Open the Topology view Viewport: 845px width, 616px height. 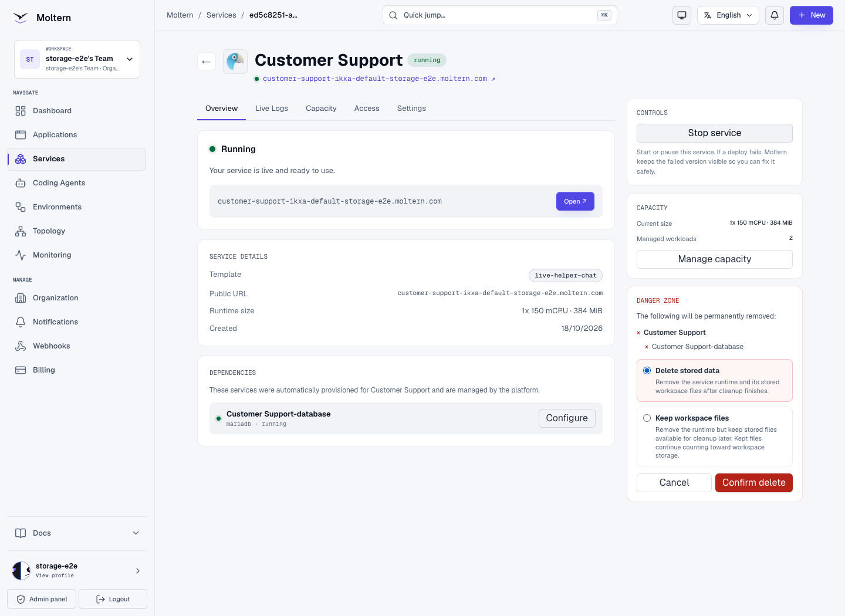[x=76, y=231]
